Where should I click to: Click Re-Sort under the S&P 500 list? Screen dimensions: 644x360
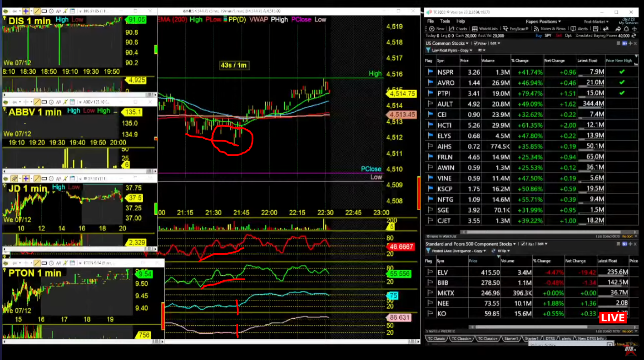tap(628, 331)
